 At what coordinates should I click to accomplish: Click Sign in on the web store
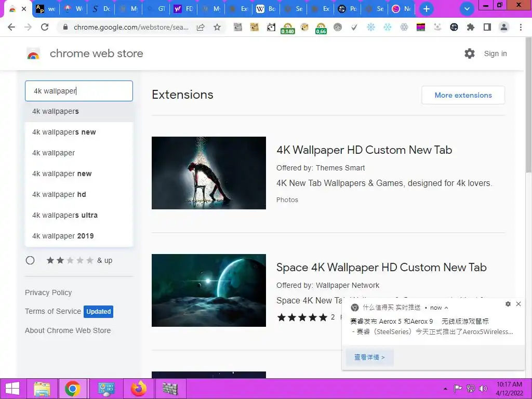pos(495,54)
